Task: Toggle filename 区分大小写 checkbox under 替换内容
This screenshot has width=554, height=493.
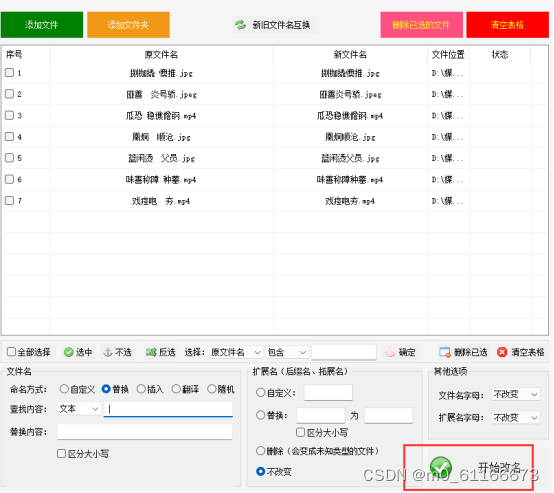Action: [61, 453]
